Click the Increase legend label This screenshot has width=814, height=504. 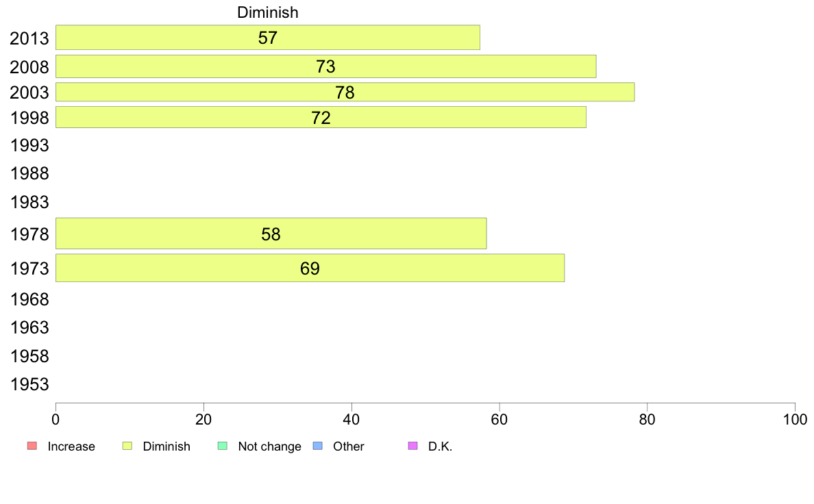(x=71, y=446)
